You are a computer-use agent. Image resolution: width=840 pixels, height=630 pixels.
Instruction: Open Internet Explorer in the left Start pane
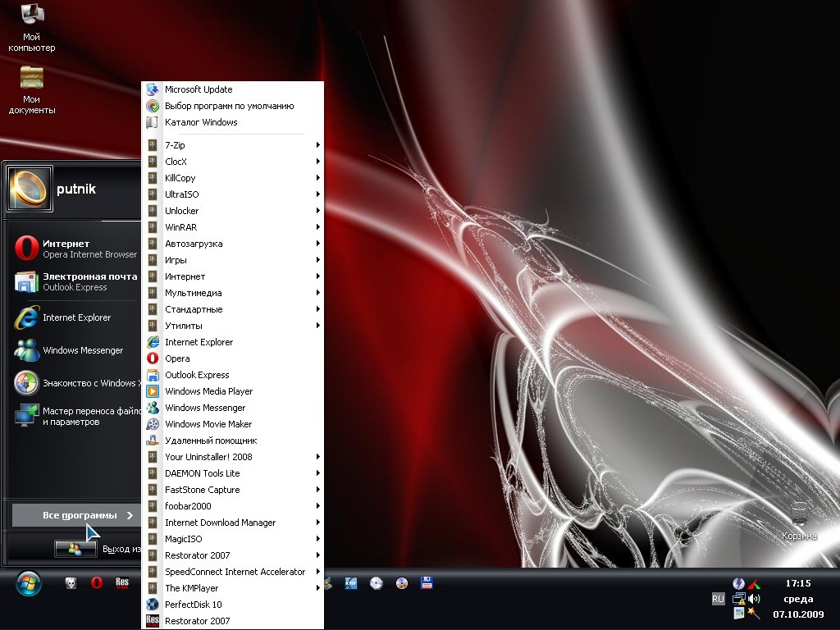pyautogui.click(x=76, y=317)
